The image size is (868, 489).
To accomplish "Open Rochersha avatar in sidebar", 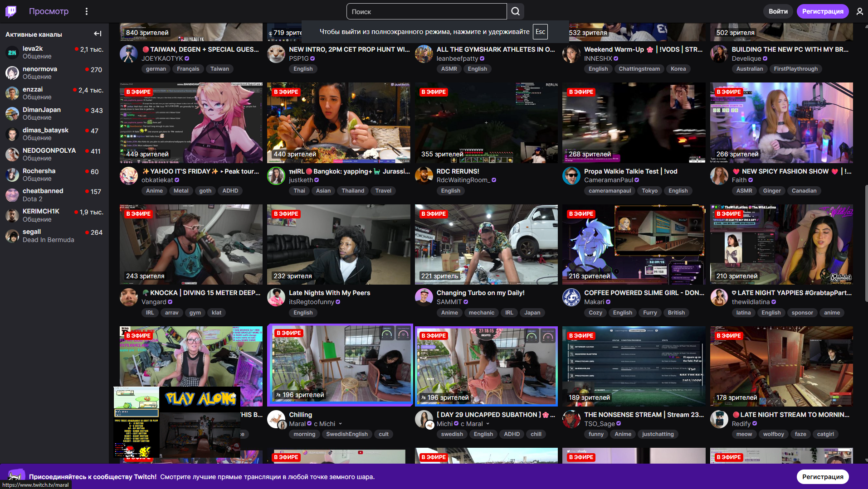I will pos(12,175).
